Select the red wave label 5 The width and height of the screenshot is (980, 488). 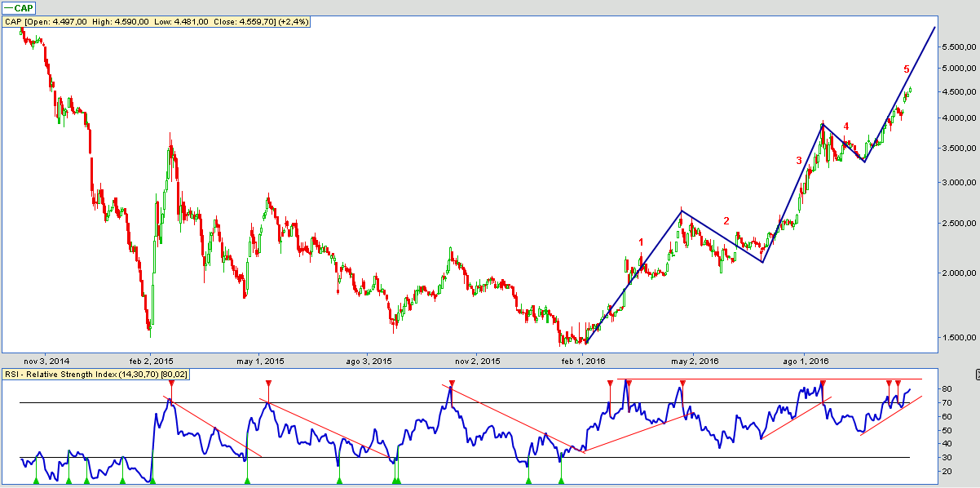pos(907,69)
